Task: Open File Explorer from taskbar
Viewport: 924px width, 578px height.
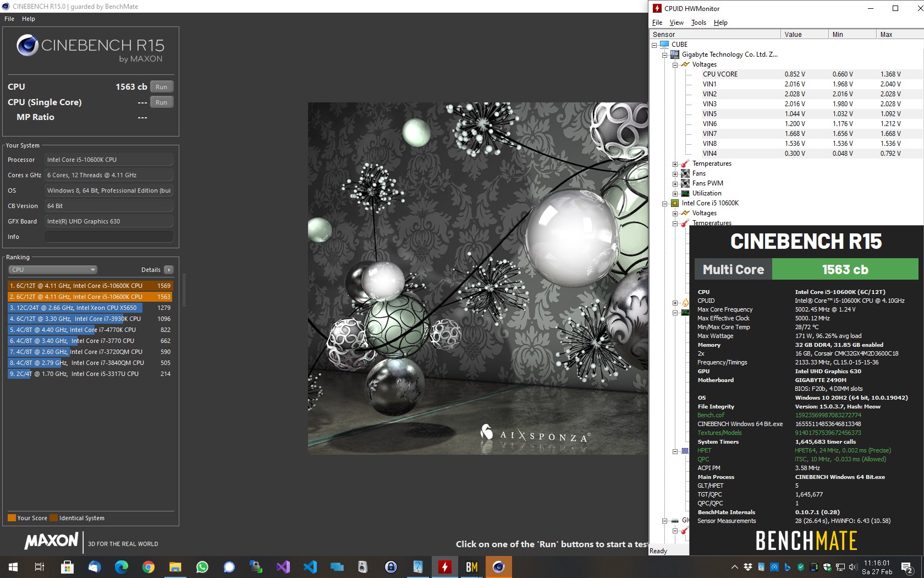Action: (175, 567)
